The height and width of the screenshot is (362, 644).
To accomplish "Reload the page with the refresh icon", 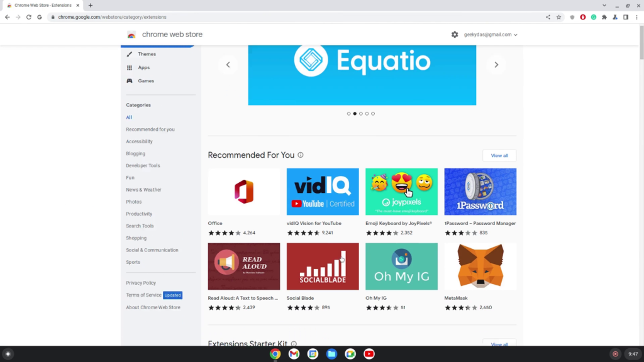I will (x=29, y=17).
